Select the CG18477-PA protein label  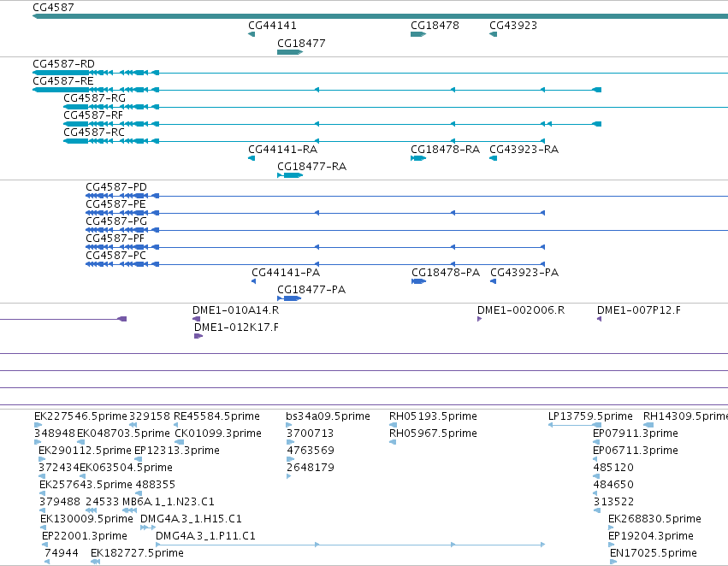pos(311,290)
